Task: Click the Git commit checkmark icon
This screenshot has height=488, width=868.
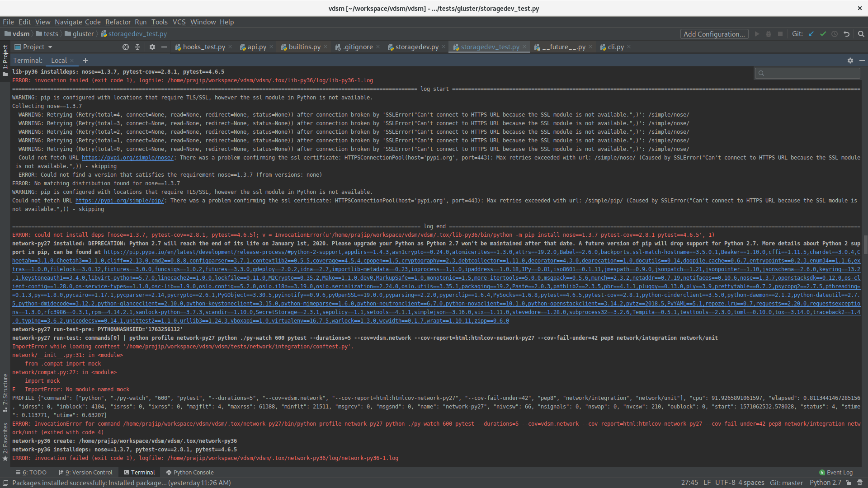Action: tap(823, 34)
